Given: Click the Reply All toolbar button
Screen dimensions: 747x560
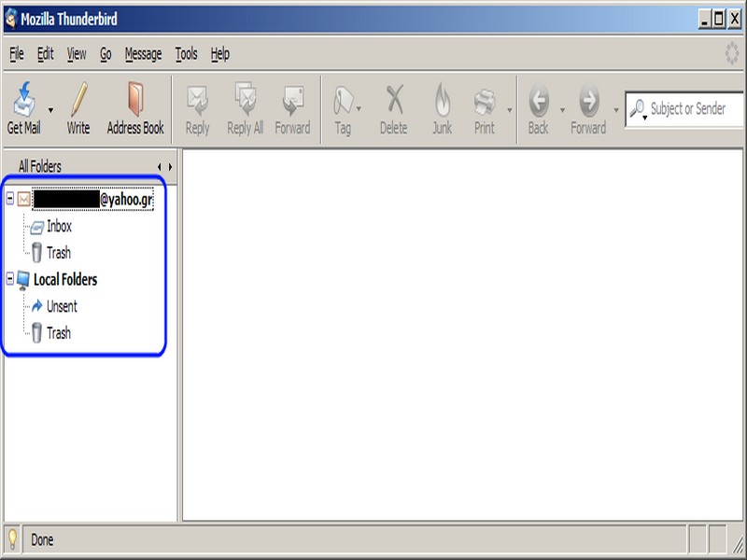Looking at the screenshot, I should pyautogui.click(x=246, y=109).
